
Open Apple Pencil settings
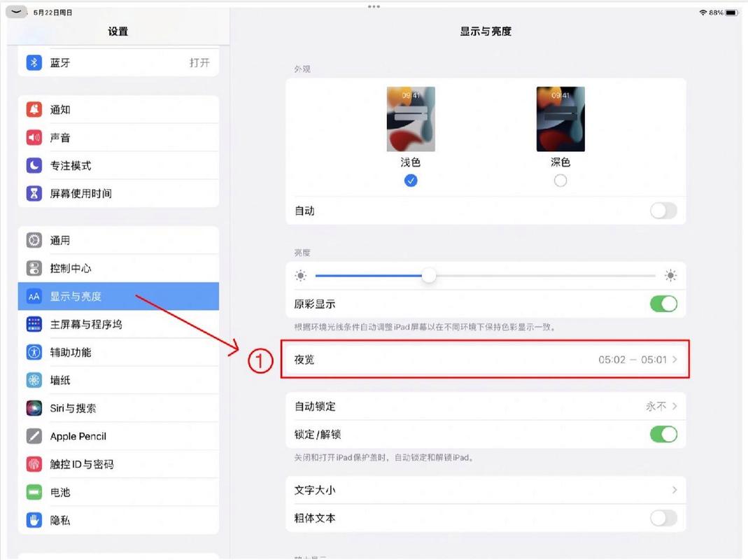[x=118, y=436]
